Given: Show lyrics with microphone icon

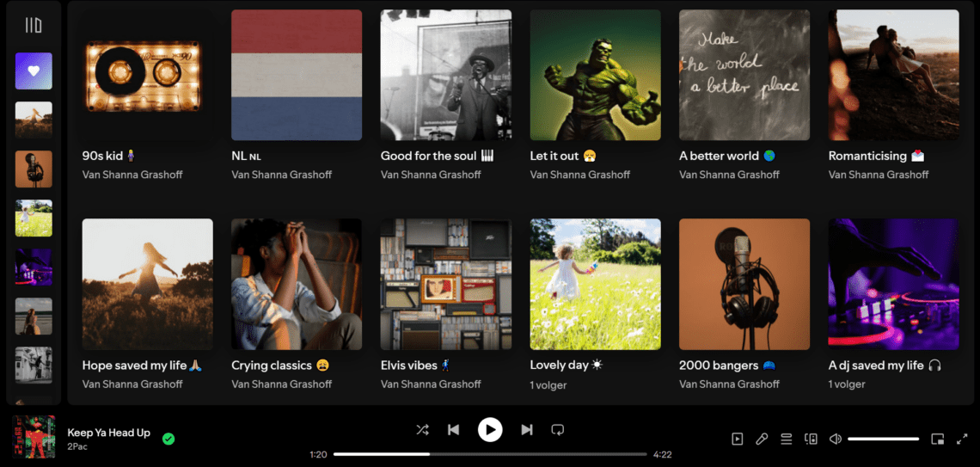Looking at the screenshot, I should pyautogui.click(x=762, y=439).
